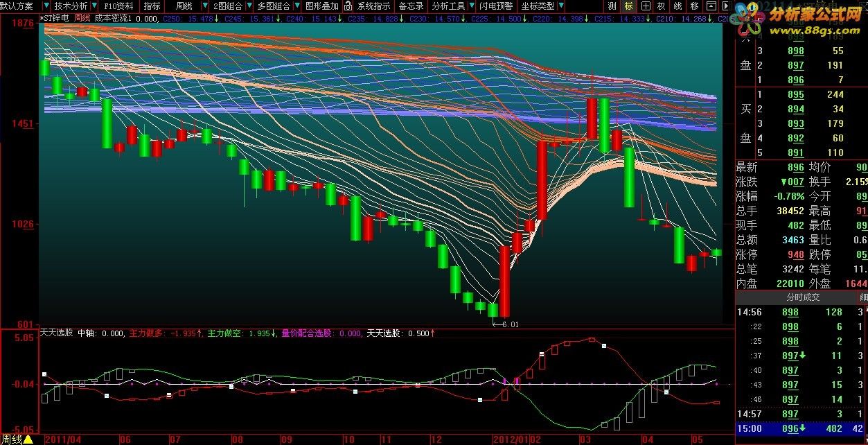
Task: Click the 涨停 value 948
Action: click(795, 254)
